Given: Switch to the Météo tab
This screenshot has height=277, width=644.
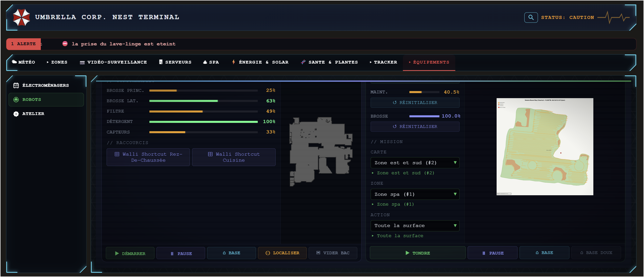Looking at the screenshot, I should coord(23,62).
